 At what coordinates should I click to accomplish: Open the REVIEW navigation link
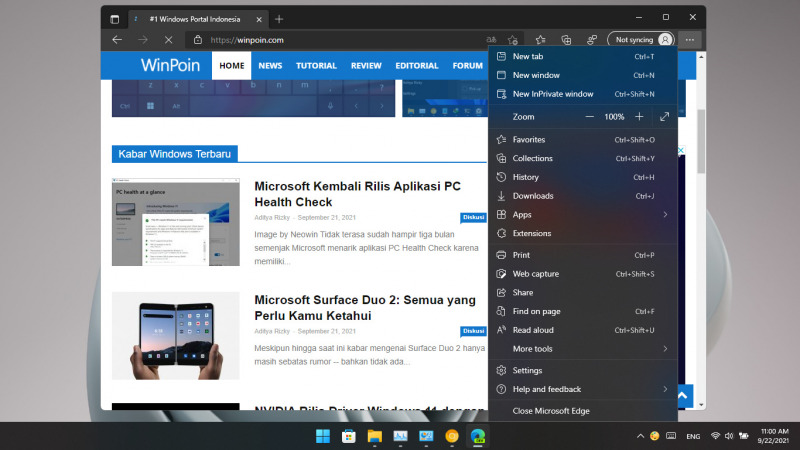point(366,65)
